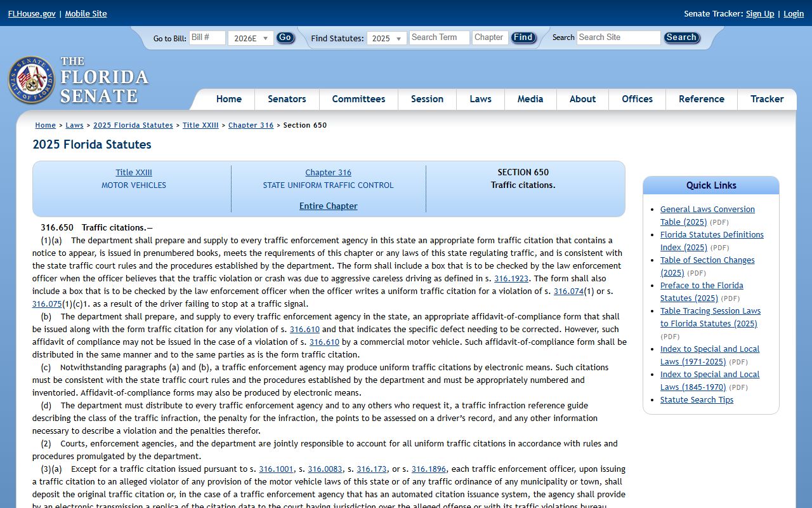Open the bill session year dropdown
Screen dimensions: 812x508
(x=251, y=38)
